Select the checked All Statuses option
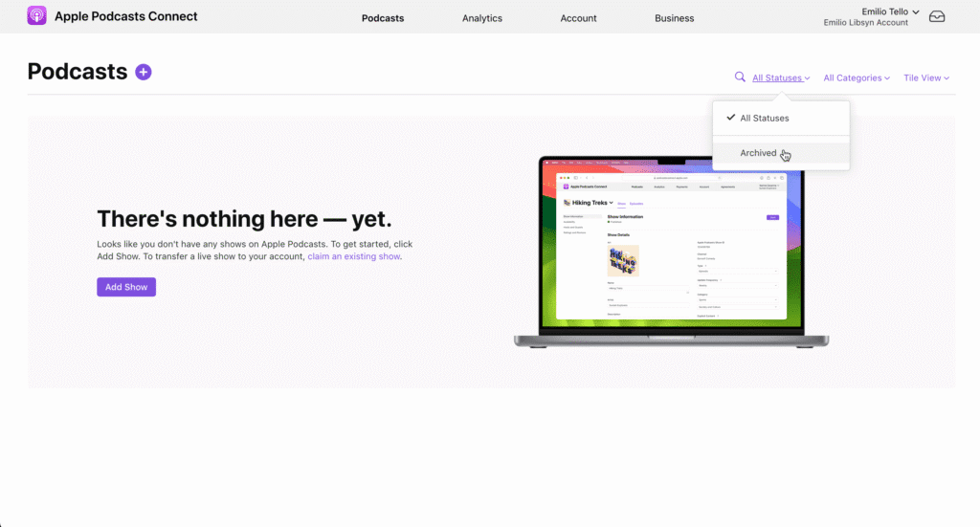 pos(764,119)
